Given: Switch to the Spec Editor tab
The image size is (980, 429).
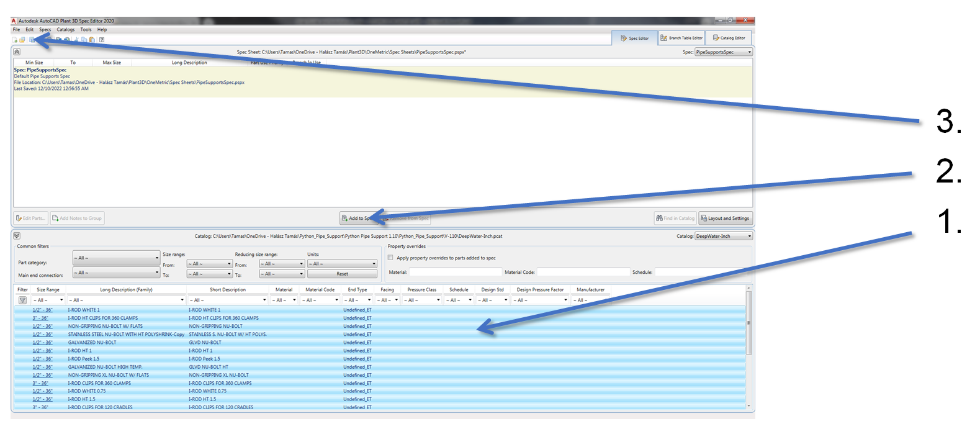Looking at the screenshot, I should [x=634, y=38].
